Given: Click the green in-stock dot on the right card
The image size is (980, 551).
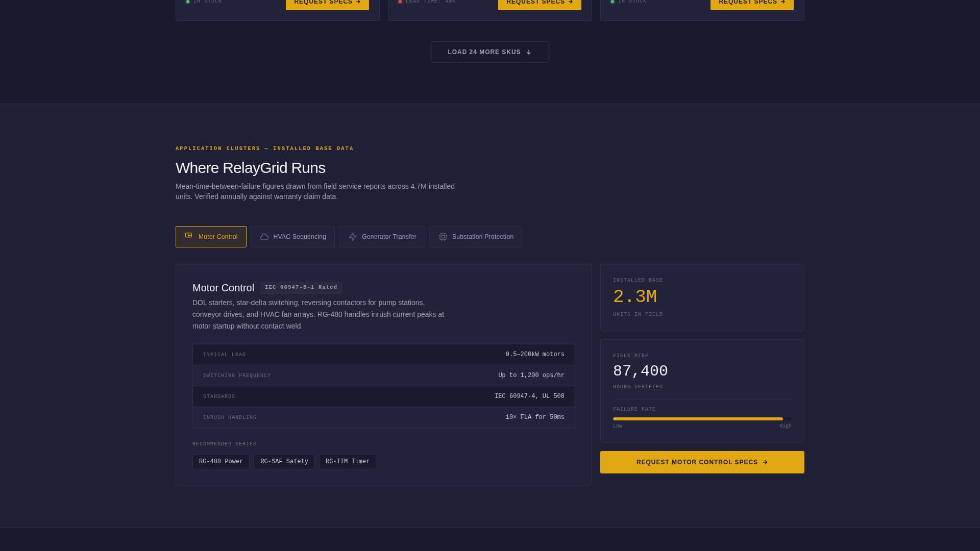Looking at the screenshot, I should coord(612,2).
